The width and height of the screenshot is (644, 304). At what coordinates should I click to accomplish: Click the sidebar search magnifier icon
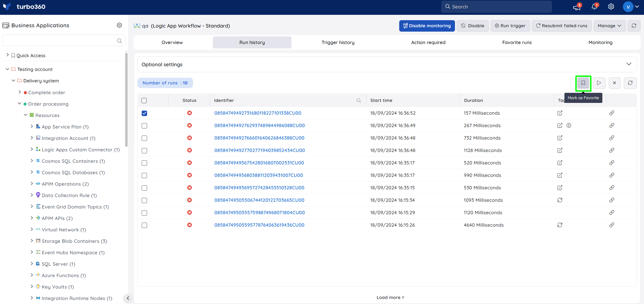pos(119,41)
